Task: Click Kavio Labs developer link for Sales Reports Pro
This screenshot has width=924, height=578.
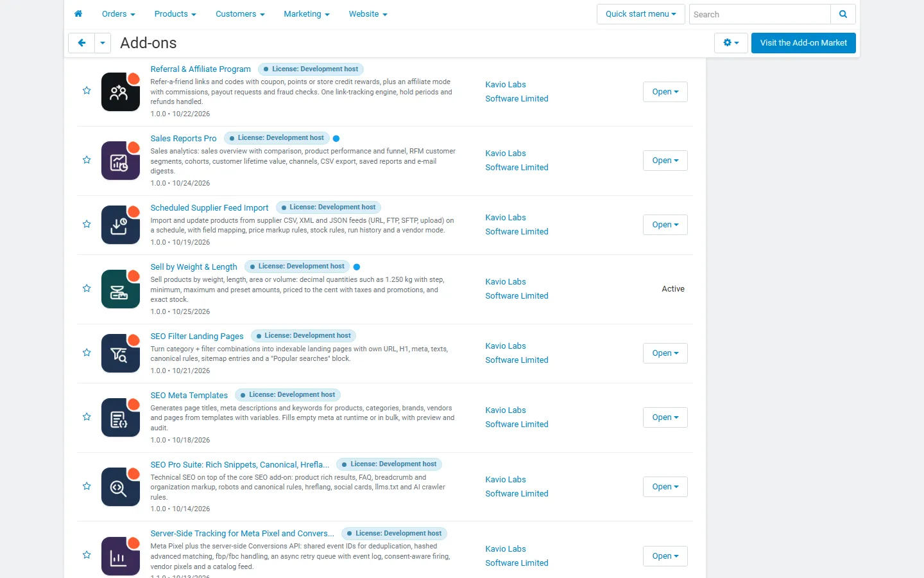Action: tap(517, 161)
